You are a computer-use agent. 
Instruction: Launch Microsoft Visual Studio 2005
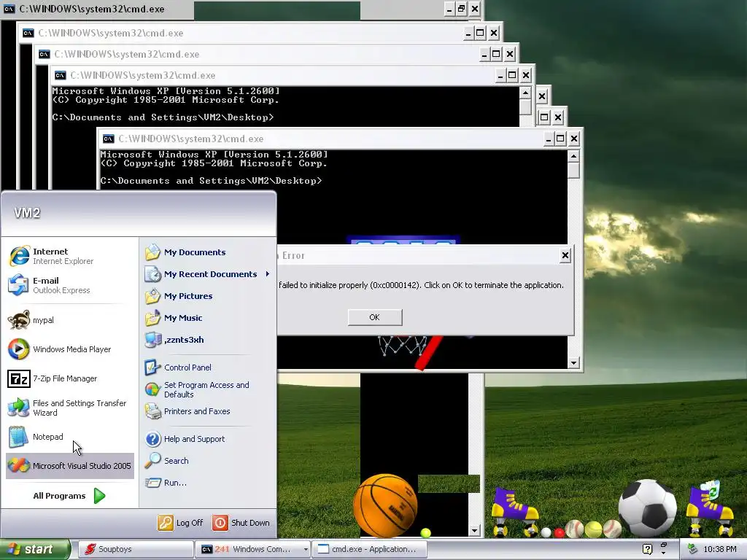[x=69, y=466]
